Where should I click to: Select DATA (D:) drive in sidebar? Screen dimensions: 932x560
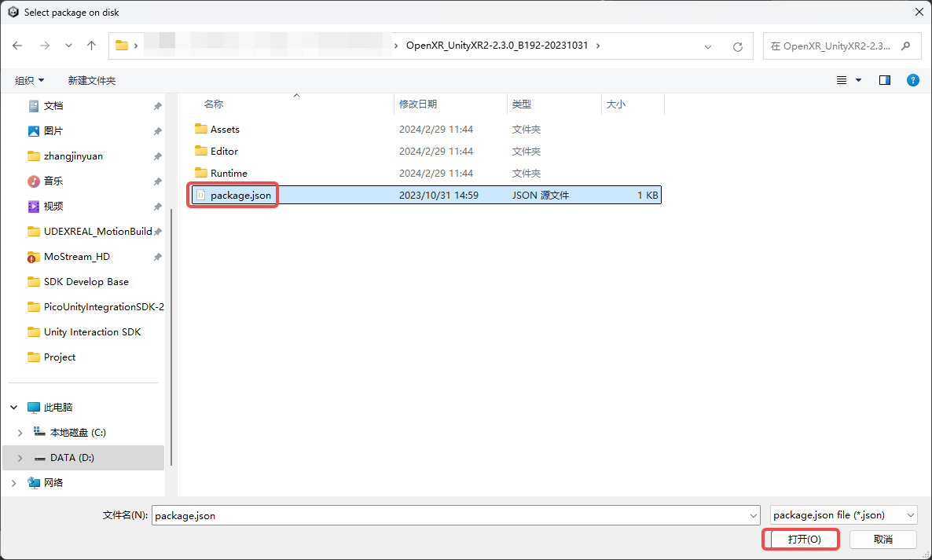click(x=72, y=458)
